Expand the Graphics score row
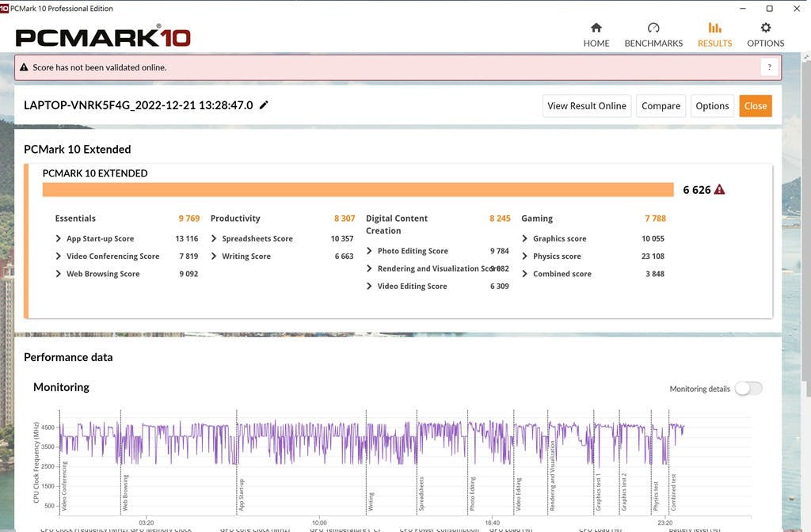 pyautogui.click(x=525, y=239)
